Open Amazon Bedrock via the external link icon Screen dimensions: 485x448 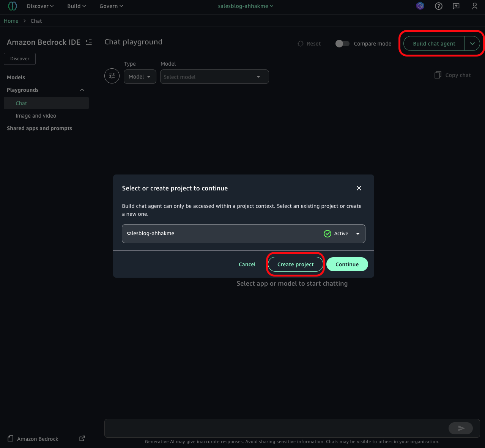tap(82, 438)
